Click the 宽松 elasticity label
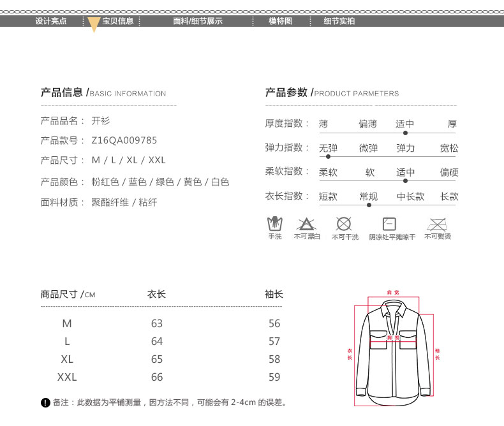The height and width of the screenshot is (426, 504). [449, 148]
